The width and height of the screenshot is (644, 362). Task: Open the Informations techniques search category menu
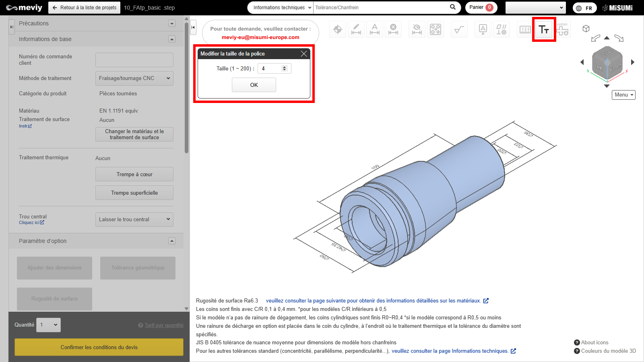(280, 8)
